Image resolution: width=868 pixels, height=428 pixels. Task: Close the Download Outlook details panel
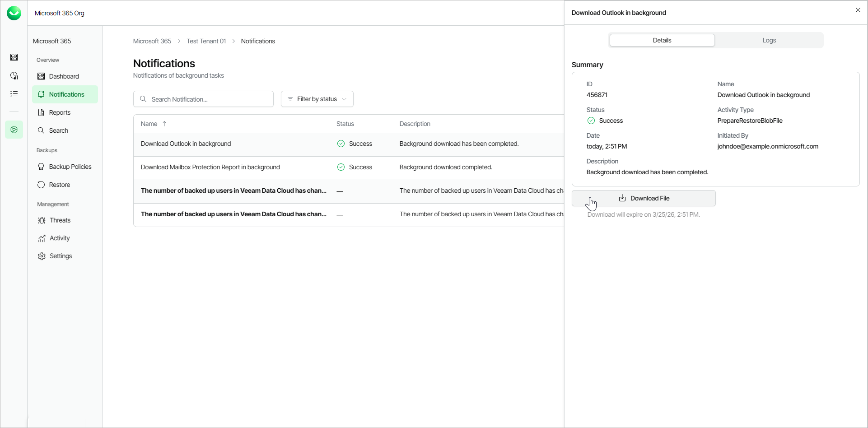pyautogui.click(x=858, y=10)
